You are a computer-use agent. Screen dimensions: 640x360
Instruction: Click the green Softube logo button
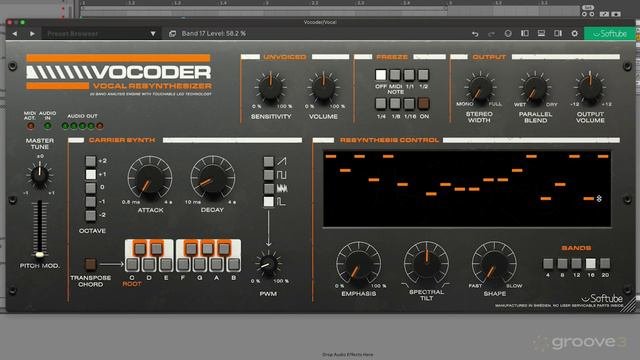[610, 33]
